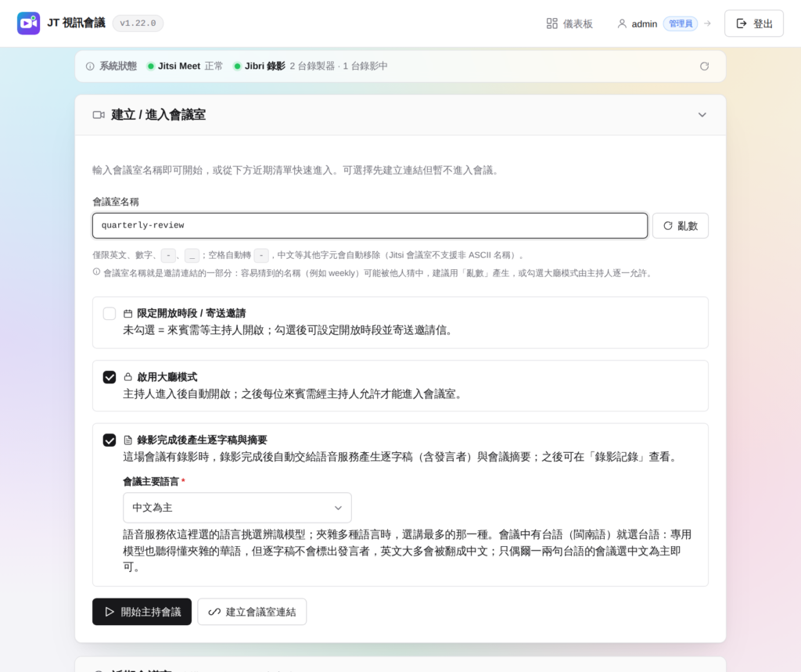Click 建立會議室連結 button
The width and height of the screenshot is (801, 672).
tap(252, 612)
